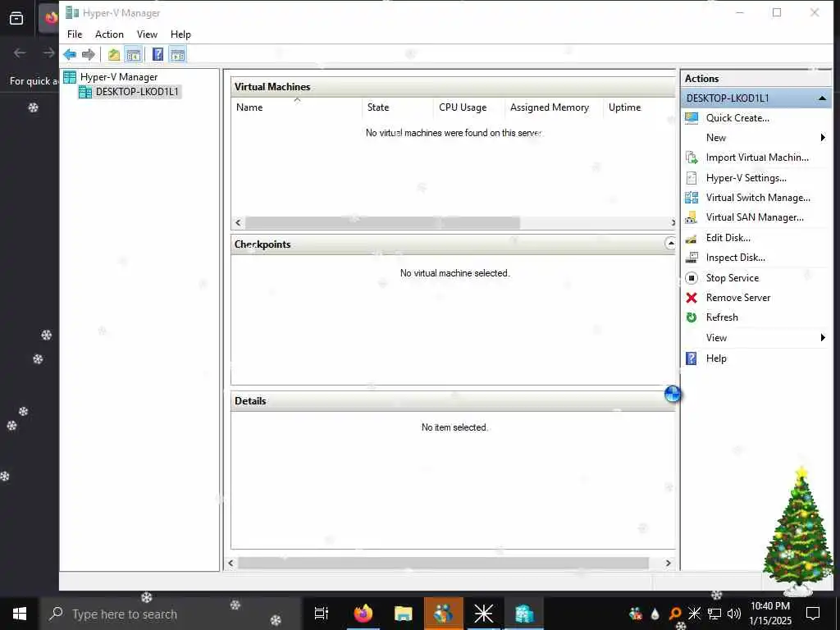Click back arrow in background browser window

[20, 52]
